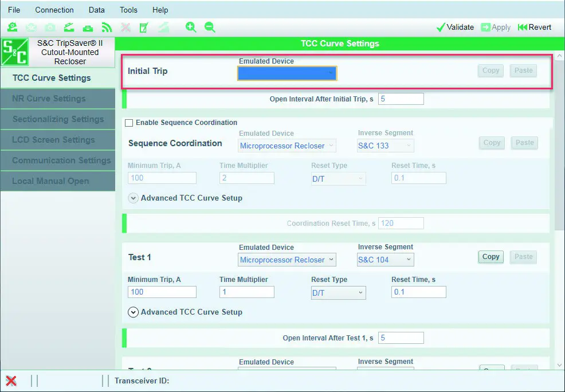The image size is (565, 392).
Task: Enable Sequence Coordination checkbox
Action: click(128, 123)
